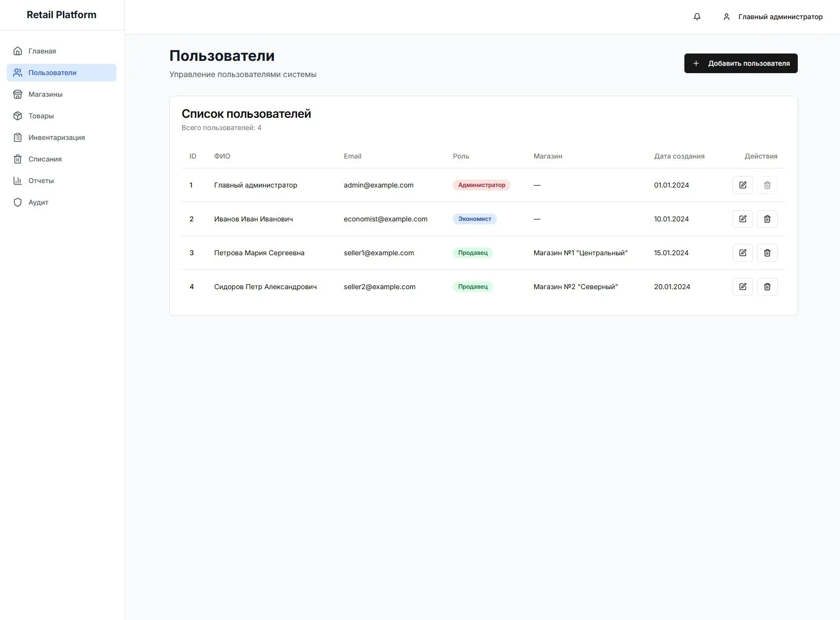Viewport: 840px width, 620px height.
Task: Edit user Иванов Иван Иванович
Action: tap(742, 219)
